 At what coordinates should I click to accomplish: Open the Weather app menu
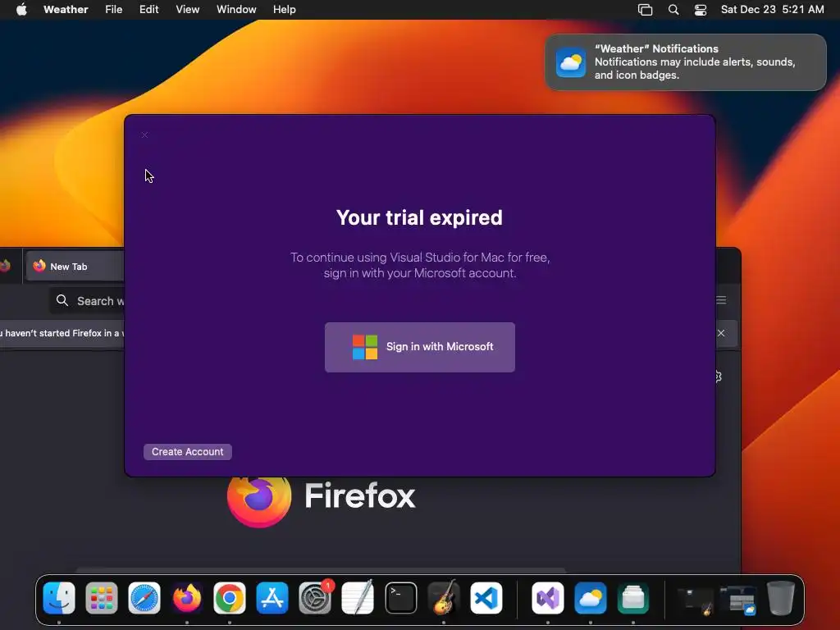[x=66, y=10]
